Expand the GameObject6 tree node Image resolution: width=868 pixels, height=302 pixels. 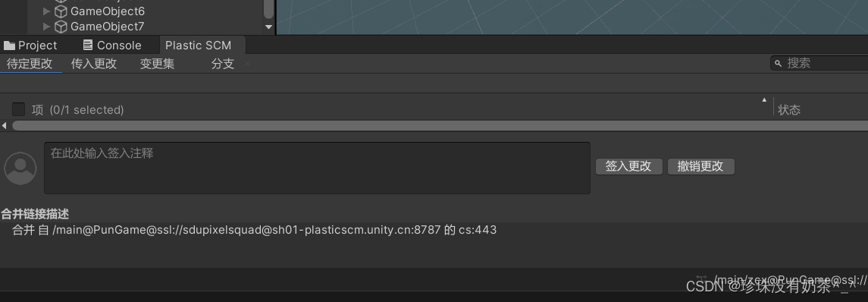point(46,11)
